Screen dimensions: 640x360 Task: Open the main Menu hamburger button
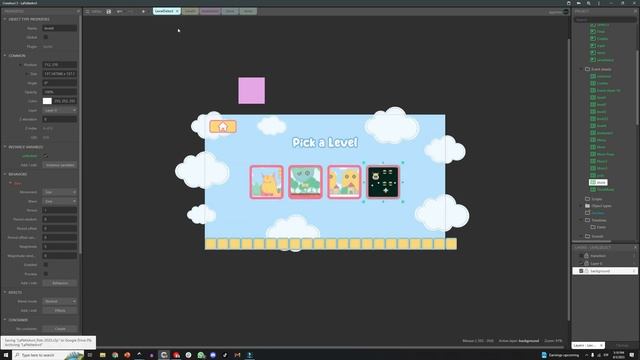click(x=93, y=11)
